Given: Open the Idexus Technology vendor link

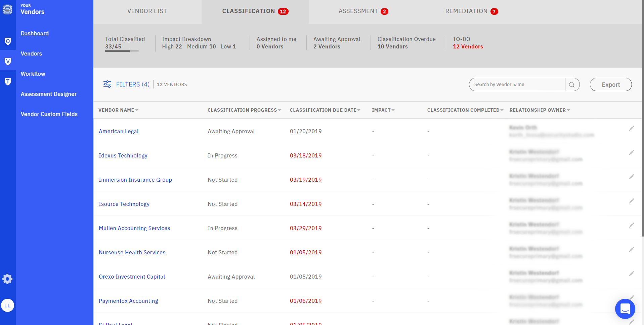Looking at the screenshot, I should pyautogui.click(x=123, y=155).
